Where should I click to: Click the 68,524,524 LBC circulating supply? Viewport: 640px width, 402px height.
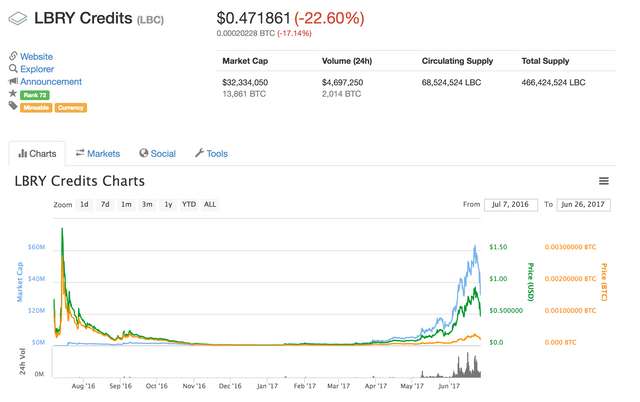(451, 82)
